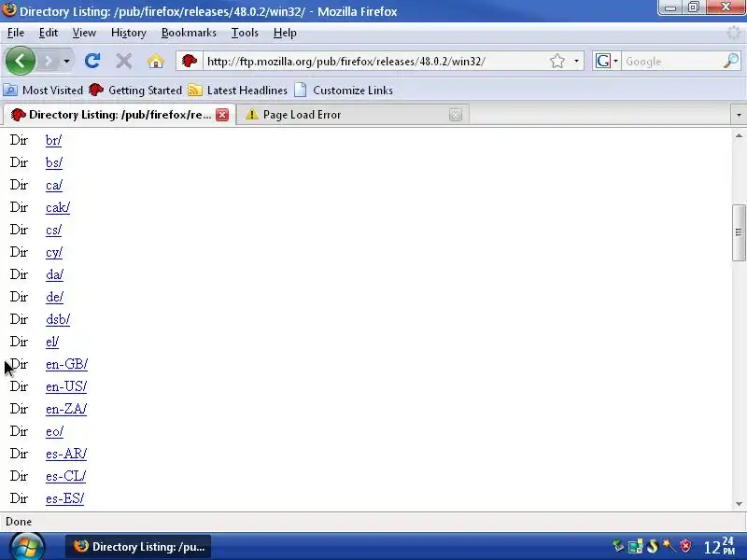747x560 pixels.
Task: Open the bs/ directory link
Action: pos(54,162)
